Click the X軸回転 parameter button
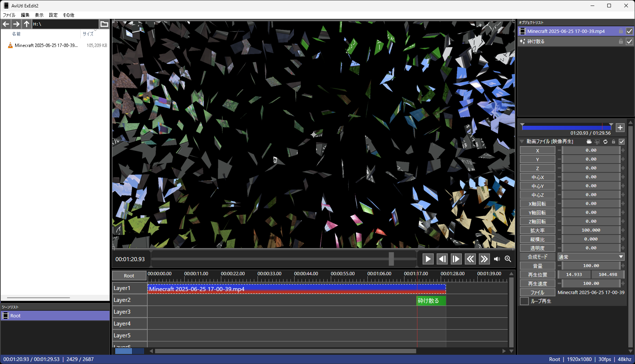This screenshot has width=635, height=364. click(x=537, y=204)
